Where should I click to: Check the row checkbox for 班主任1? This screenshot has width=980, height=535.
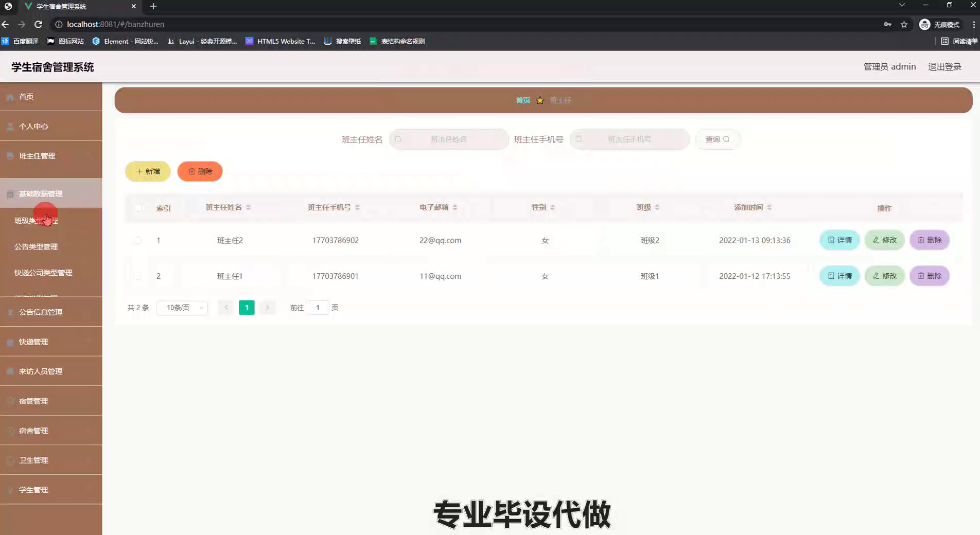coord(137,276)
